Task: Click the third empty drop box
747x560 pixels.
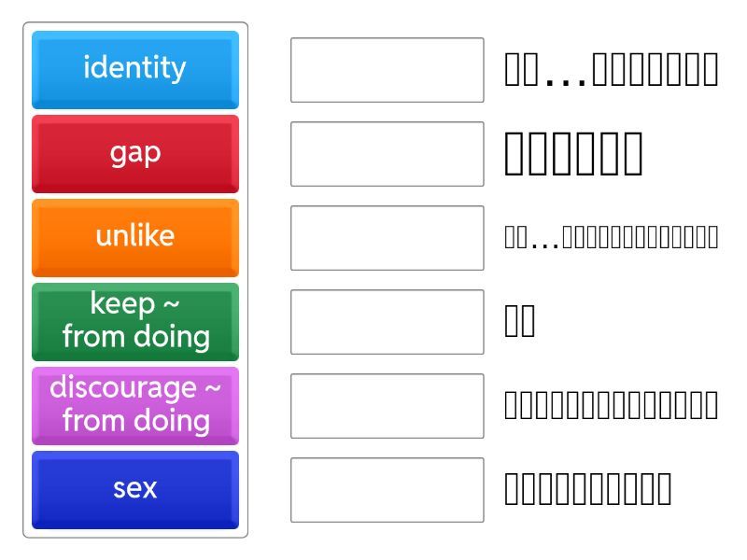Action: click(x=387, y=238)
